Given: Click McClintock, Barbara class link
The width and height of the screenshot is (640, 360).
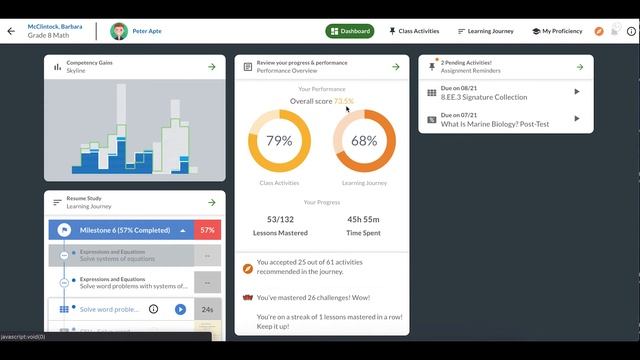Looking at the screenshot, I should pos(55,27).
